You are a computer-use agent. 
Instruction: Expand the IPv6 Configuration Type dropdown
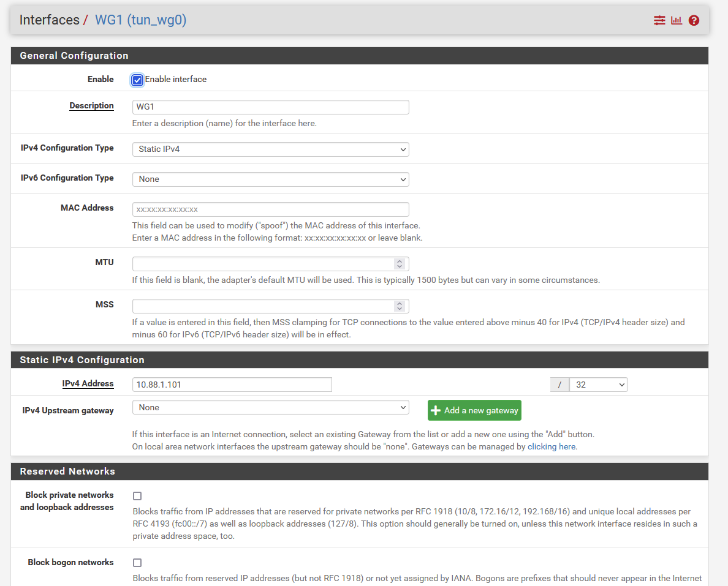pos(270,179)
